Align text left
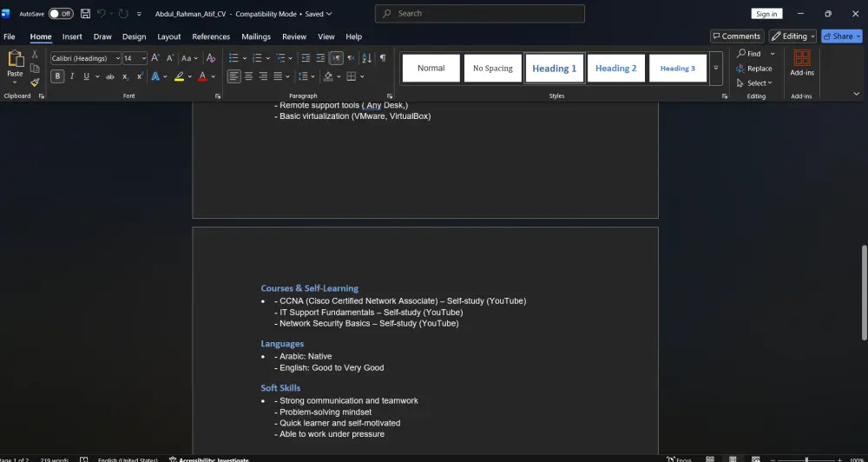This screenshot has height=462, width=868. (x=234, y=76)
